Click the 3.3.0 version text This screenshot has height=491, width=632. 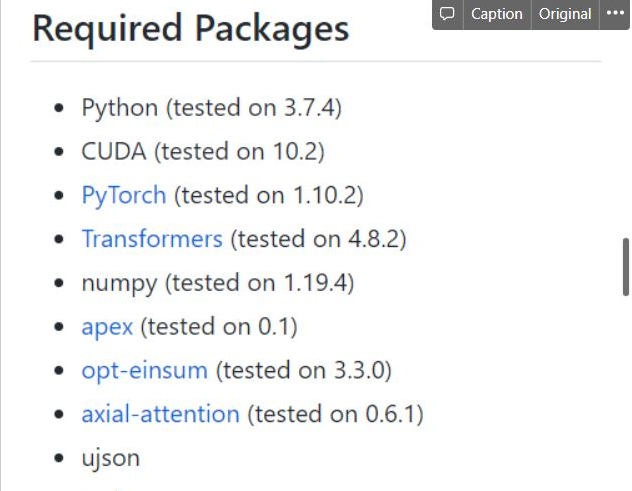(359, 370)
